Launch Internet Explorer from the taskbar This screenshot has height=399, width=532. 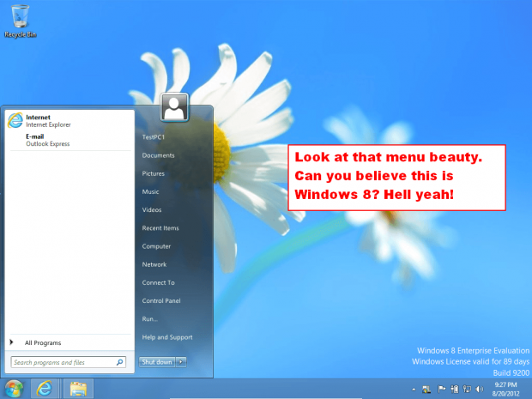click(x=45, y=389)
